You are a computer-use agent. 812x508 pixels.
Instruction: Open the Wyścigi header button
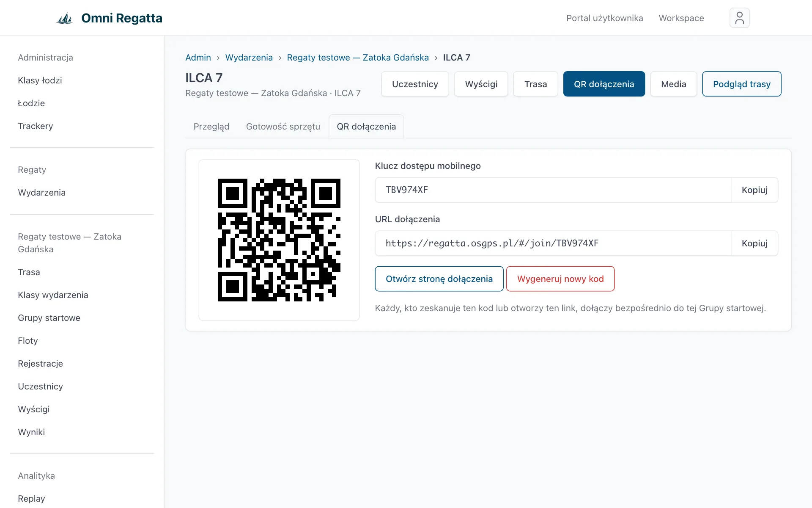click(x=481, y=84)
